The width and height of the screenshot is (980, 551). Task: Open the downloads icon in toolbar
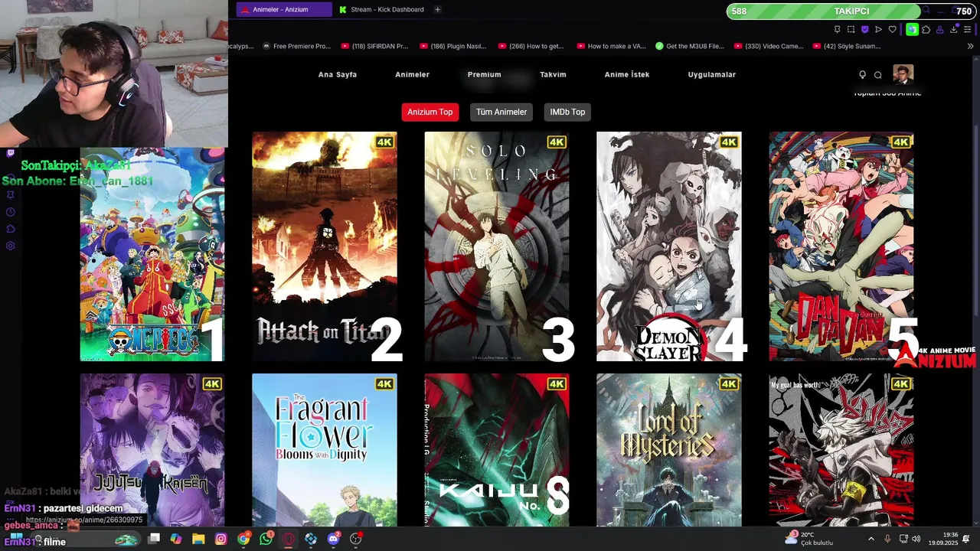(x=953, y=29)
